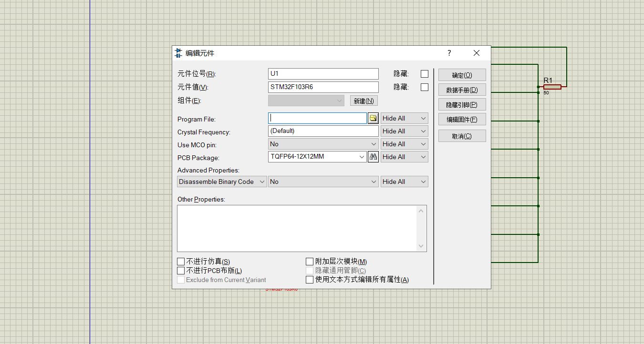
Task: Open 数据手册 datasheet button
Action: pos(462,90)
